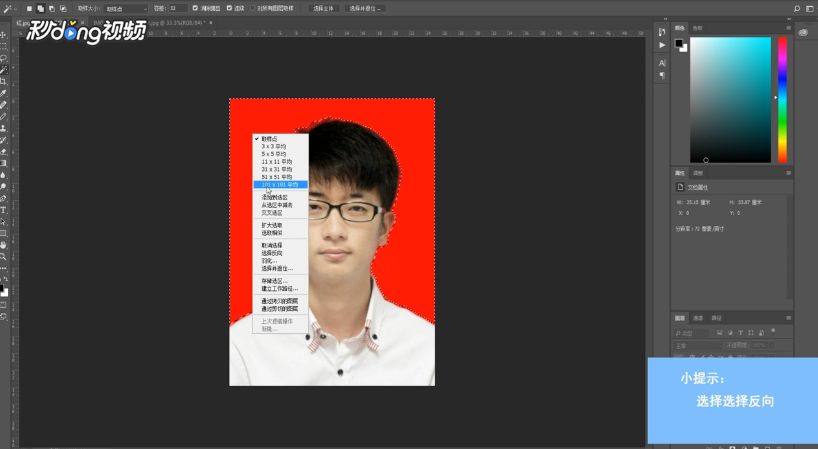The width and height of the screenshot is (818, 449).
Task: Select the Gradient tool
Action: click(x=4, y=163)
